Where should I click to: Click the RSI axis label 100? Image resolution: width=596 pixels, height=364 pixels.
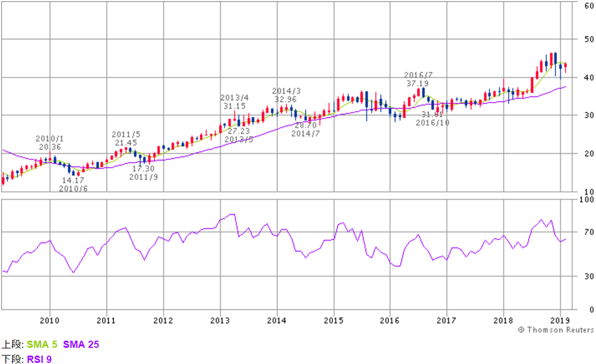point(587,199)
